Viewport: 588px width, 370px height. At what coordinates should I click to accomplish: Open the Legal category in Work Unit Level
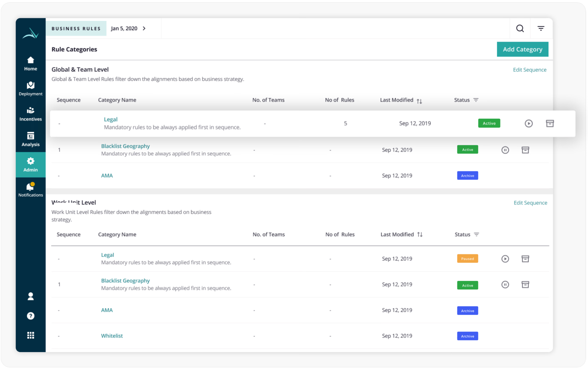point(108,255)
